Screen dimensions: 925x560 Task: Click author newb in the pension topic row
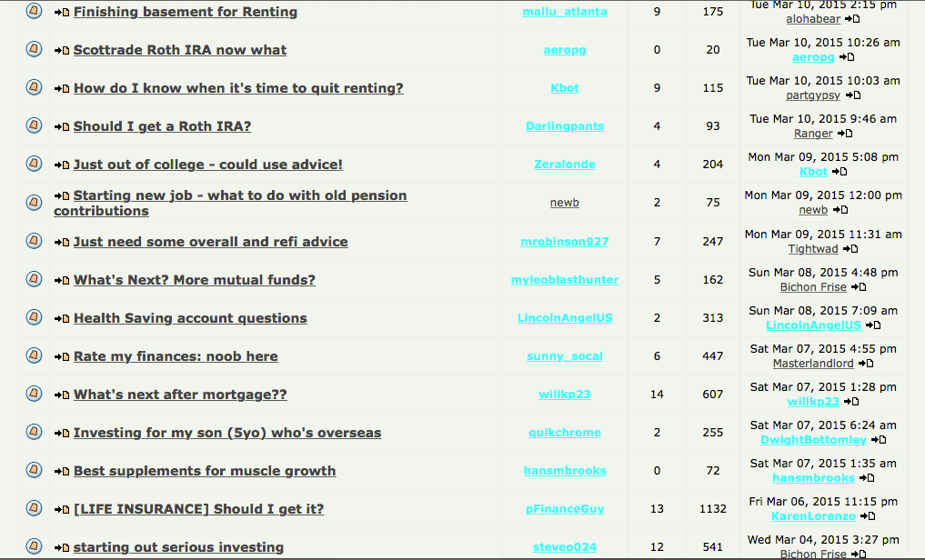(x=565, y=203)
